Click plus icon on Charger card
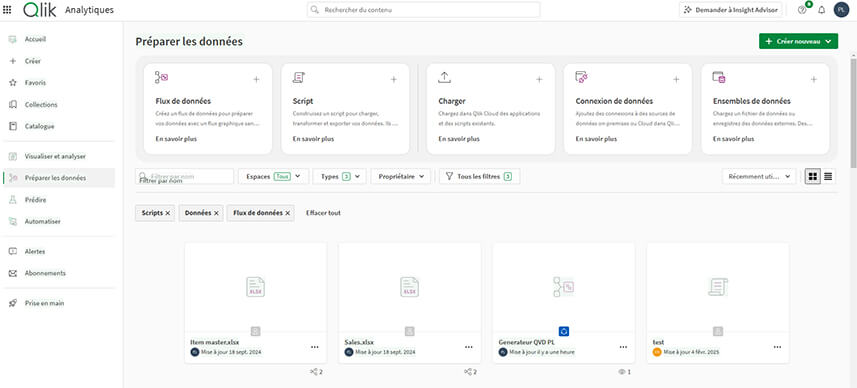The width and height of the screenshot is (857, 388). 539,80
